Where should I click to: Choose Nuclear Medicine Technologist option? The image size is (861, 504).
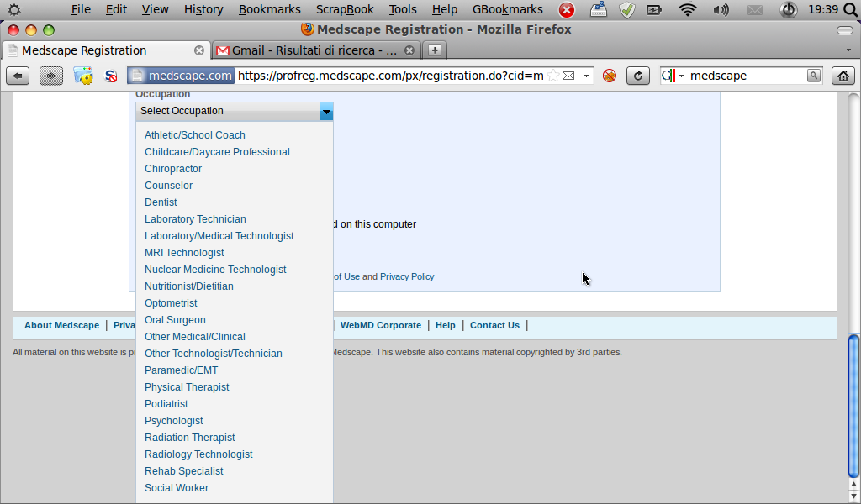click(x=215, y=270)
